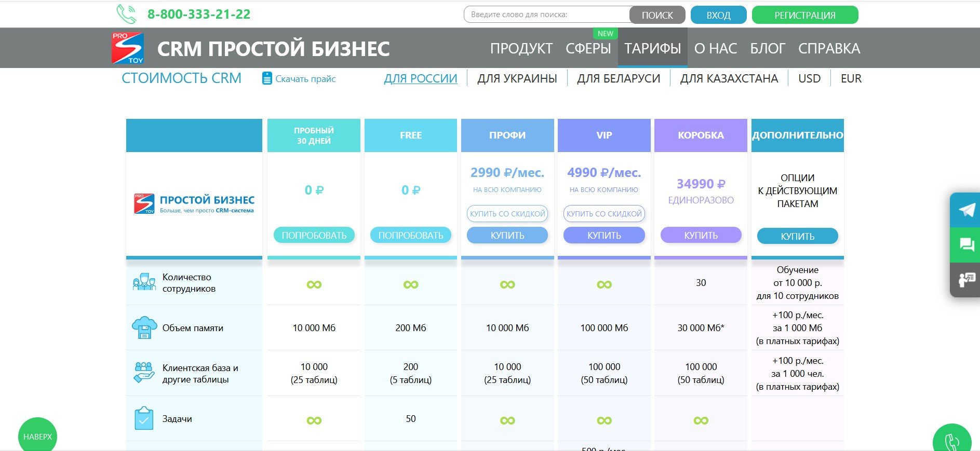
Task: Click the download price list document icon
Action: (267, 79)
